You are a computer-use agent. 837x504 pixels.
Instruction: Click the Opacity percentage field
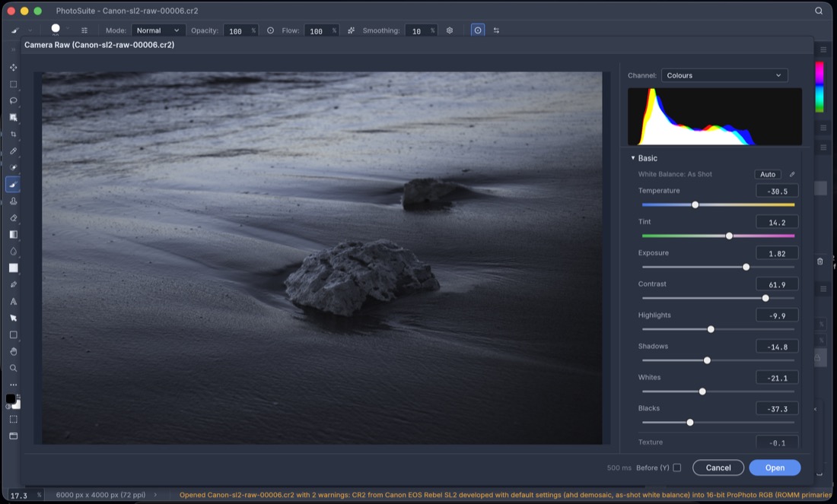pyautogui.click(x=240, y=31)
